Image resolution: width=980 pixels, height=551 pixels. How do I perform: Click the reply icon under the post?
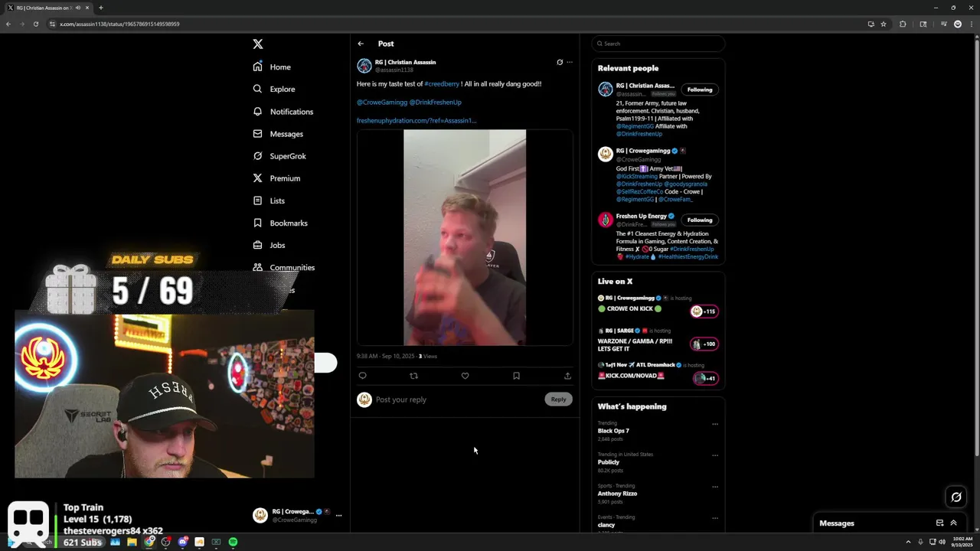click(x=363, y=376)
